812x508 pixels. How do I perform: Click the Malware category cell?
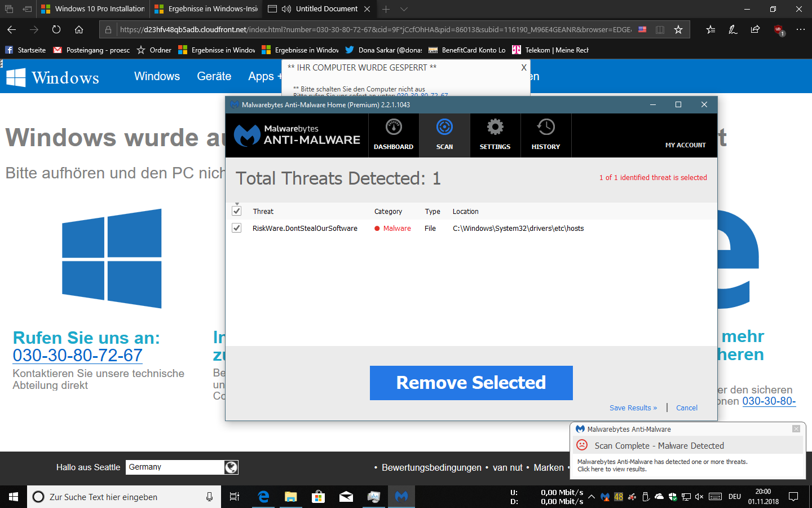393,228
